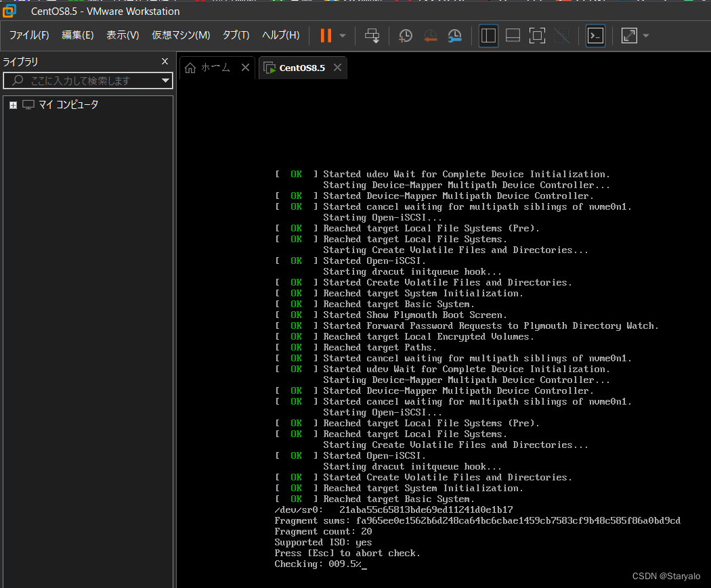Take a snapshot of the virtual machine

pyautogui.click(x=405, y=35)
